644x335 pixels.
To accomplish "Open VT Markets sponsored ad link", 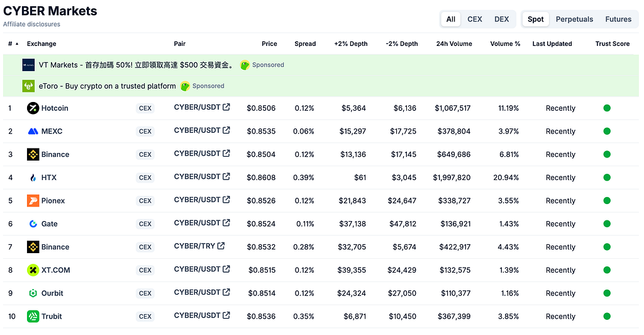I will click(x=136, y=65).
